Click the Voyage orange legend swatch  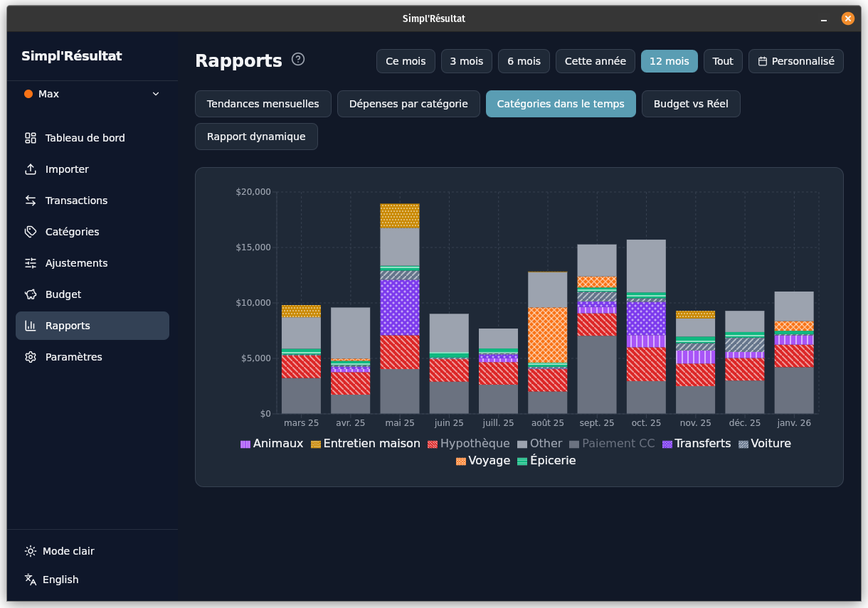pyautogui.click(x=461, y=462)
